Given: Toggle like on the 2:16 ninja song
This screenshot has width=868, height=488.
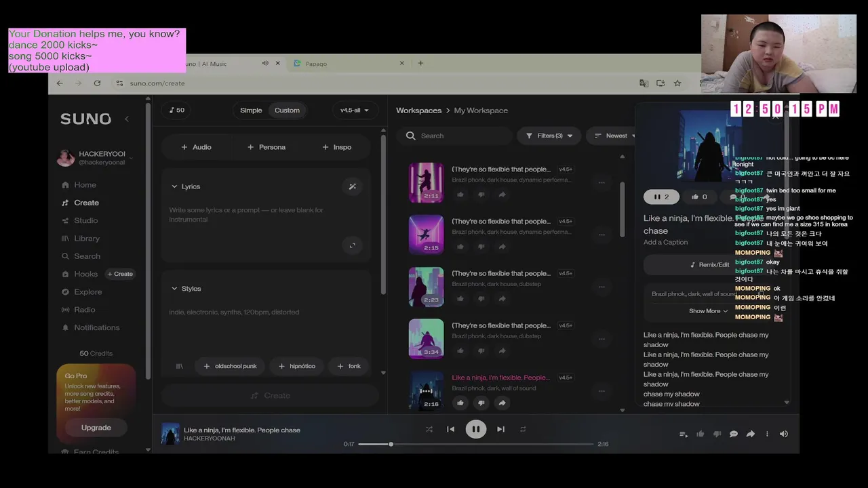Looking at the screenshot, I should pos(460,403).
